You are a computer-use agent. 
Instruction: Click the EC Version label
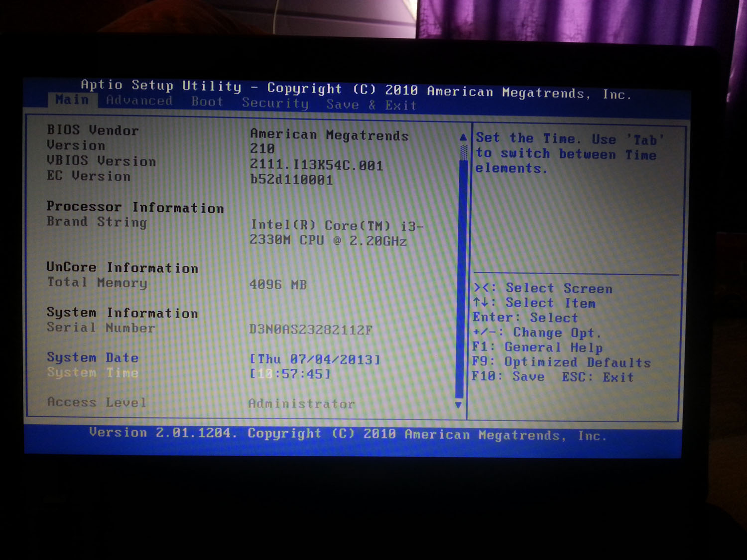pos(89,176)
